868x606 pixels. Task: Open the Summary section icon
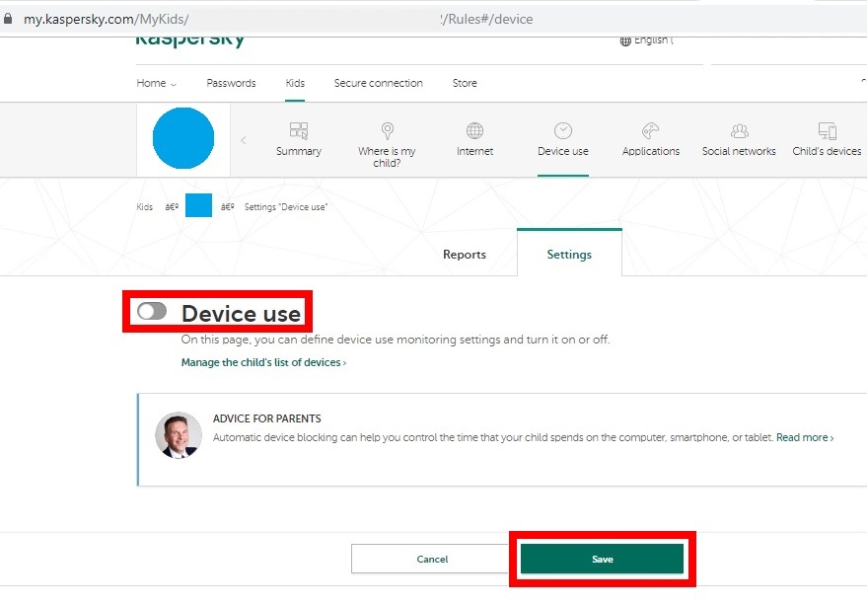298,130
